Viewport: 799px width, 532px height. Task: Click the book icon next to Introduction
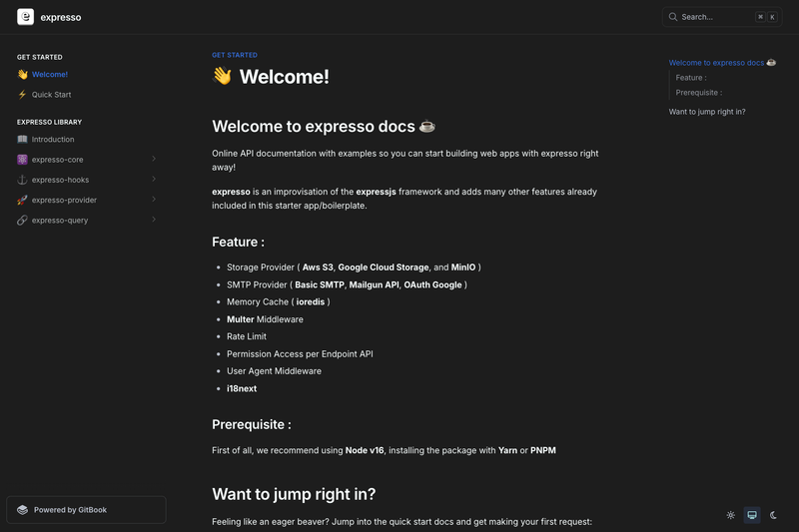click(22, 139)
